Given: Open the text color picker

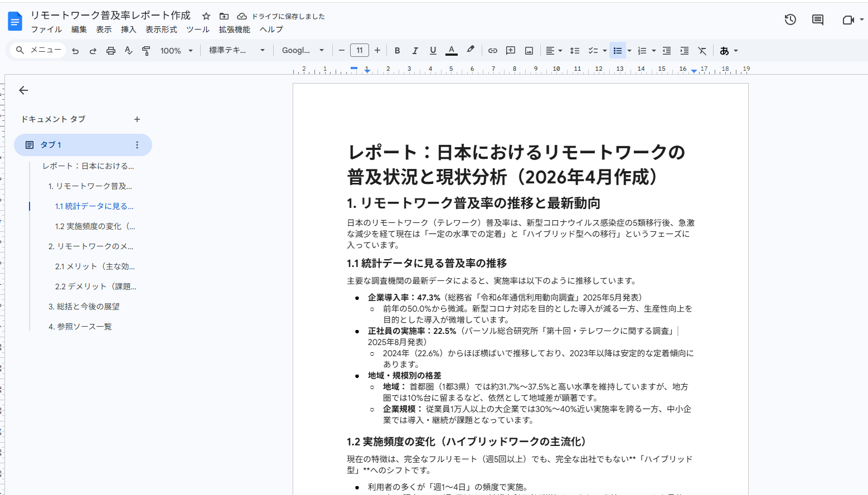Looking at the screenshot, I should click(452, 51).
